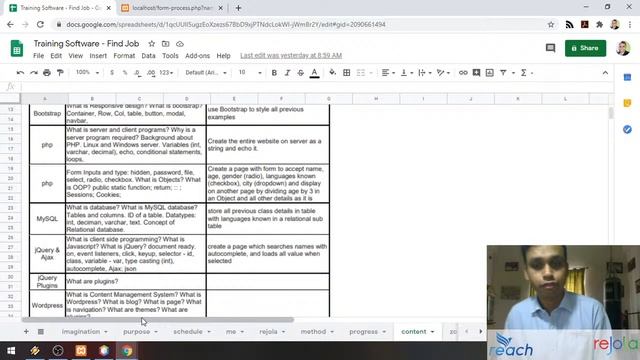Increase decimal places icon
This screenshot has width=640, height=360.
(x=151, y=73)
